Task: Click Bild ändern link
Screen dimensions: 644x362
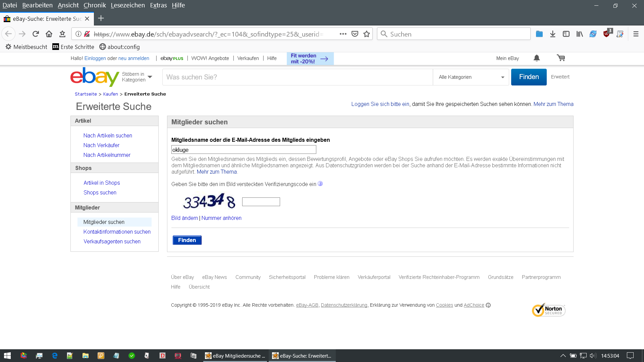Action: 184,218
